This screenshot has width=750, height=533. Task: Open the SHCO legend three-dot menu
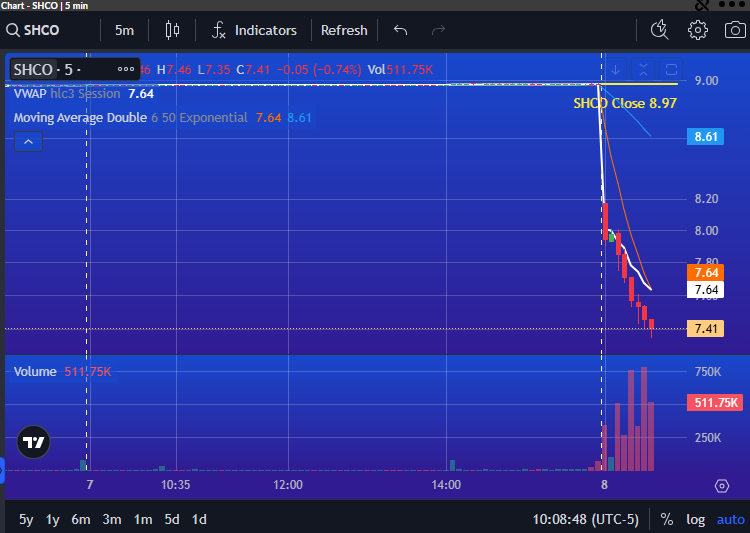coord(126,69)
